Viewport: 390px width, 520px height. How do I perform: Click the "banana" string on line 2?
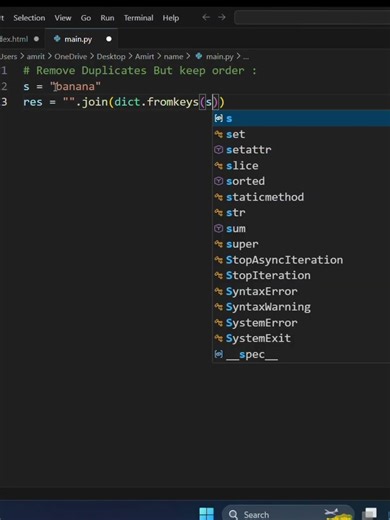click(75, 87)
